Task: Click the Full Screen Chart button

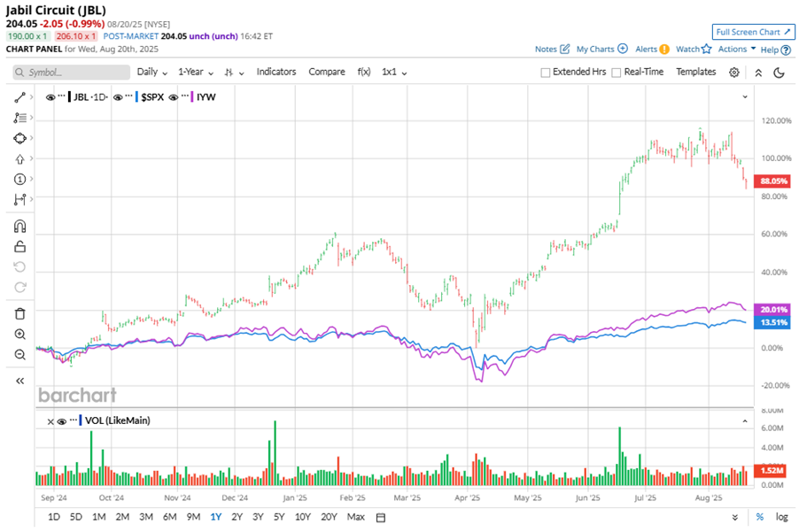Action: tap(753, 32)
